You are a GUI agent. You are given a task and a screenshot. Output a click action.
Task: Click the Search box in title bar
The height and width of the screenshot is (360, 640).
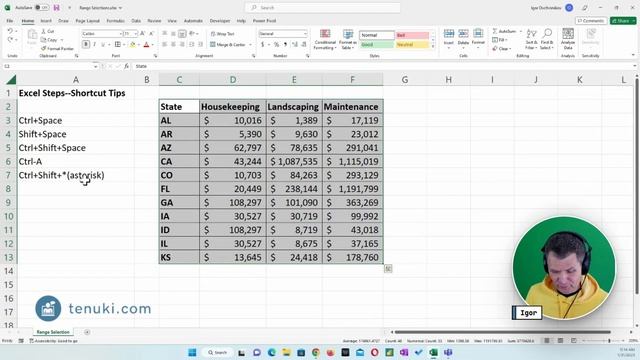pyautogui.click(x=322, y=8)
